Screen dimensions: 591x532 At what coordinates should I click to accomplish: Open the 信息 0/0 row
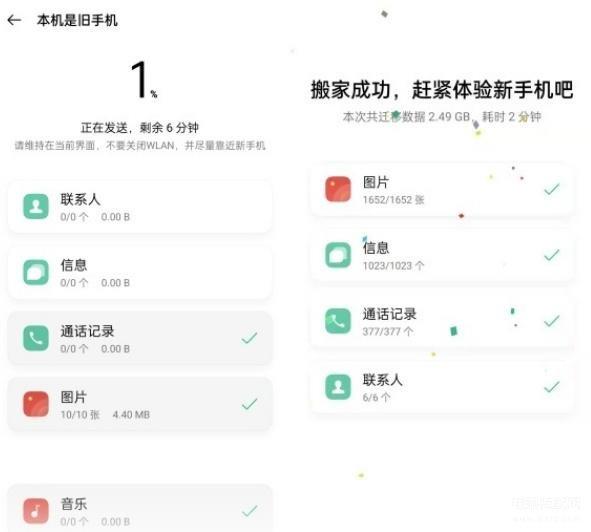[140, 272]
